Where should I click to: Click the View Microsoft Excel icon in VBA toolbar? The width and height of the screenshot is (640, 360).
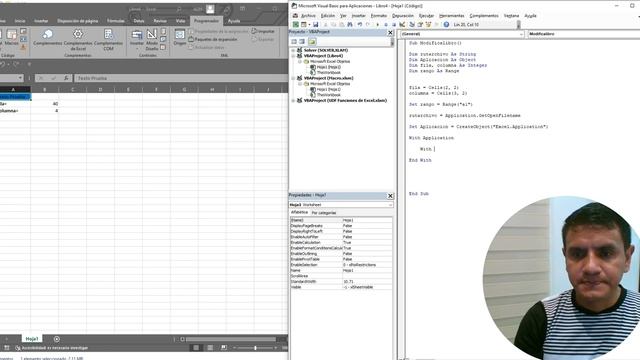296,24
